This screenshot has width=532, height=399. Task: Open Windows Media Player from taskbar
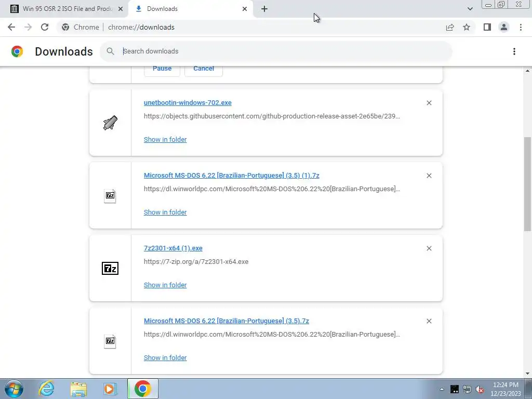click(x=110, y=389)
